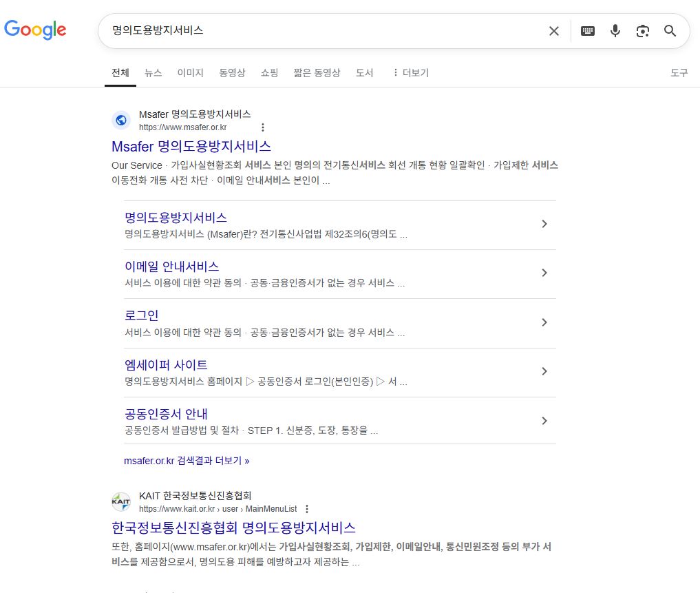Open 한국정보통신진흥협회 명의도용방지서비스 result
This screenshot has width=700, height=593.
click(233, 528)
